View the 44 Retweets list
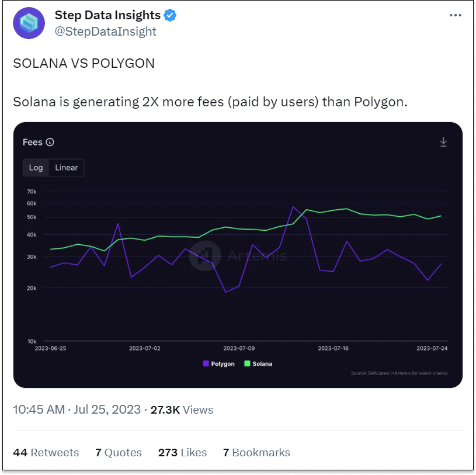476x475 pixels. (46, 453)
